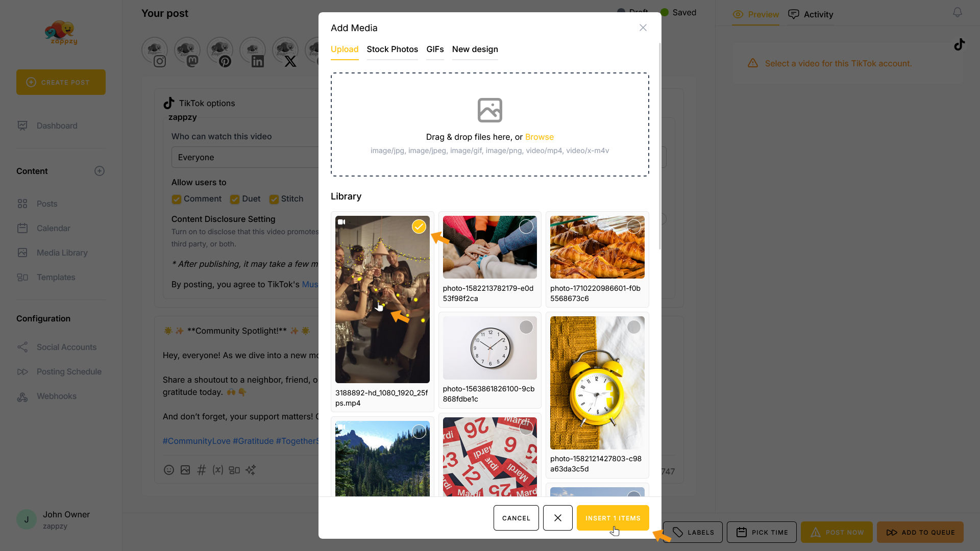Image resolution: width=980 pixels, height=551 pixels.
Task: Uncheck the Comment checkbox
Action: tap(177, 199)
